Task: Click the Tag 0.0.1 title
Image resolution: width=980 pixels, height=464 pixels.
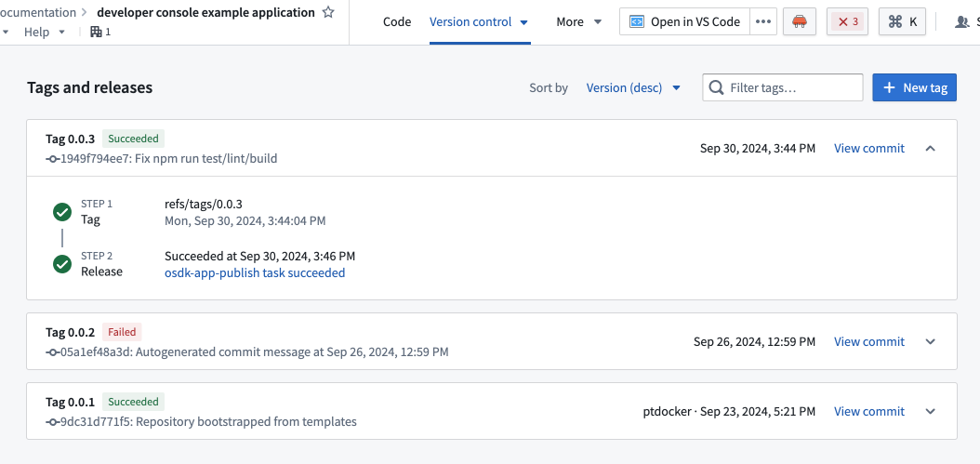Action: point(71,402)
